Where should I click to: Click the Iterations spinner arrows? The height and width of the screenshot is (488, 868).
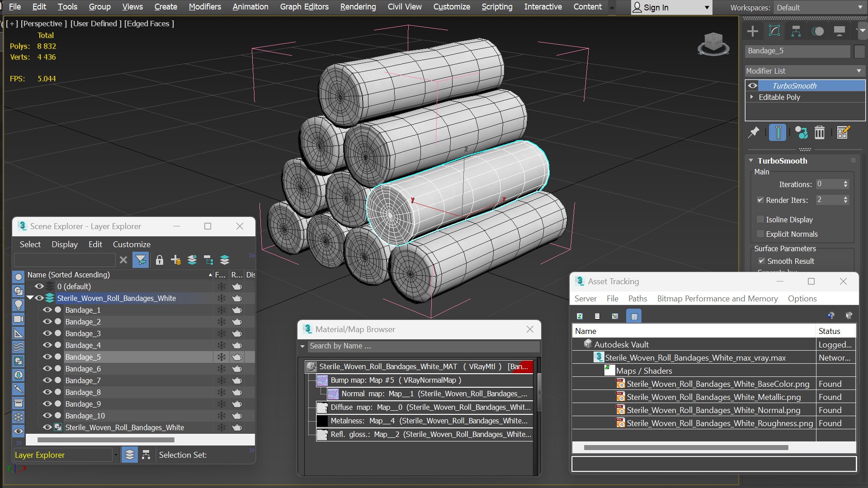845,184
